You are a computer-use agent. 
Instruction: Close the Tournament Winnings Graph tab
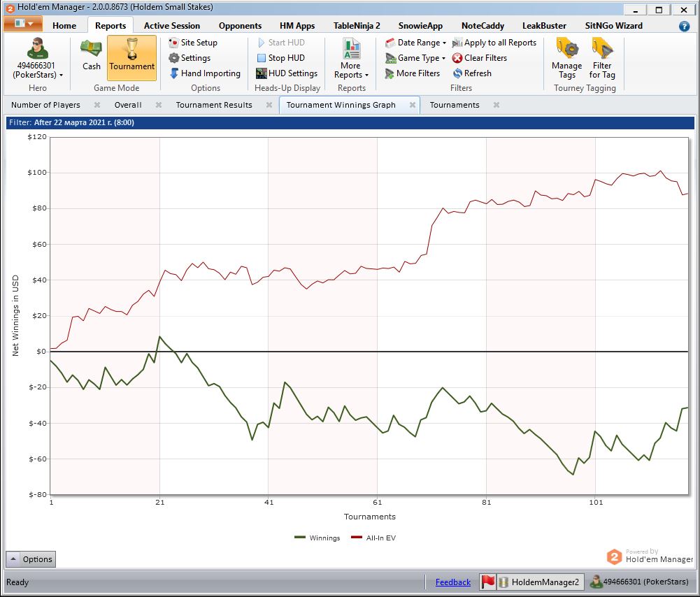[x=413, y=105]
